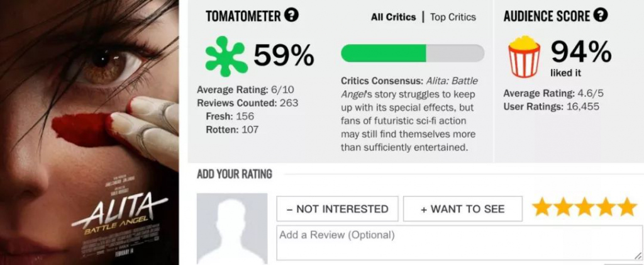Click the user avatar placeholder image

click(x=232, y=228)
